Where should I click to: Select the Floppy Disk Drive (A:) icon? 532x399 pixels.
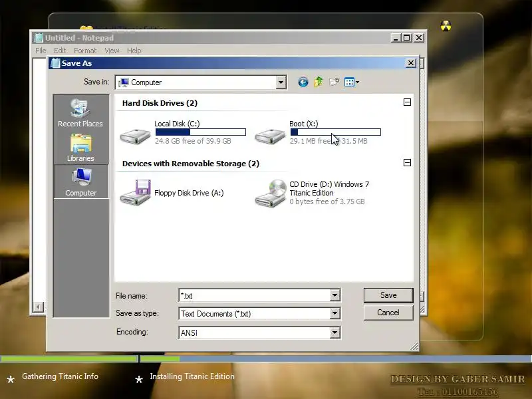tap(135, 192)
